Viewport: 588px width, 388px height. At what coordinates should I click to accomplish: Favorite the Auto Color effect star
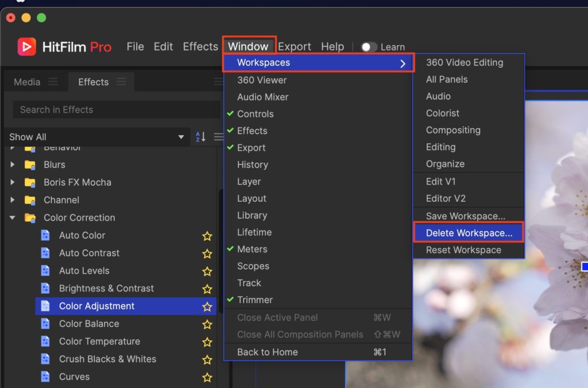[x=207, y=236]
